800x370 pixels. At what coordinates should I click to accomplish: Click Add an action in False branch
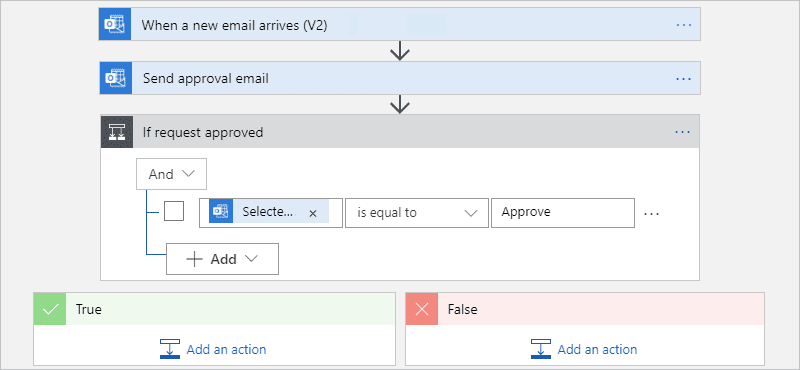[x=584, y=350]
